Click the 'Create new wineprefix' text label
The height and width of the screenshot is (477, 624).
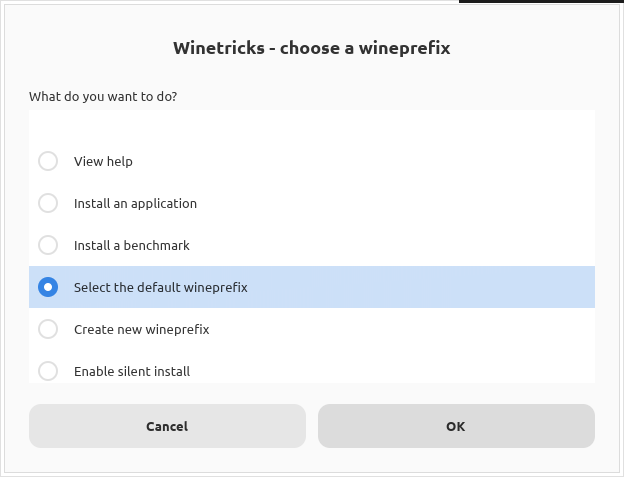coord(141,329)
